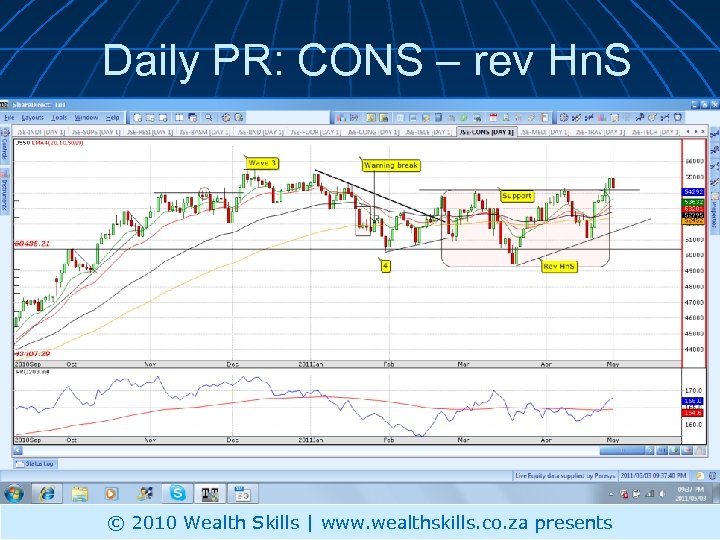Click the 50486.21 horizontal level label

pyautogui.click(x=32, y=243)
